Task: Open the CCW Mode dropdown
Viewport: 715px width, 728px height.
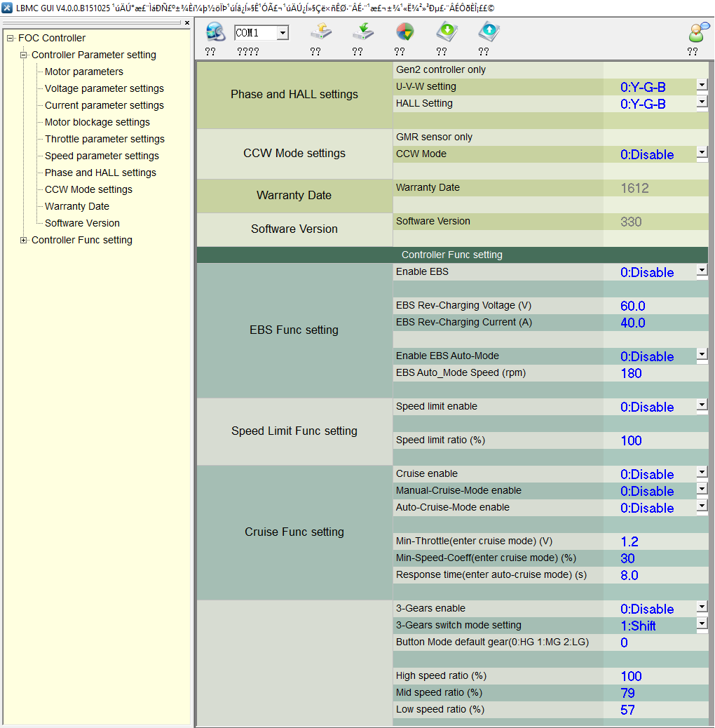Action: (702, 152)
